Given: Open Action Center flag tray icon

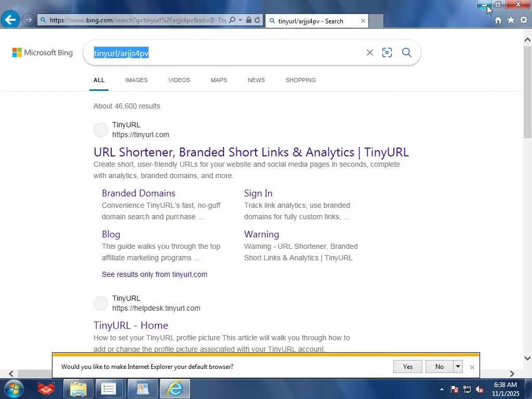Looking at the screenshot, I should (455, 389).
